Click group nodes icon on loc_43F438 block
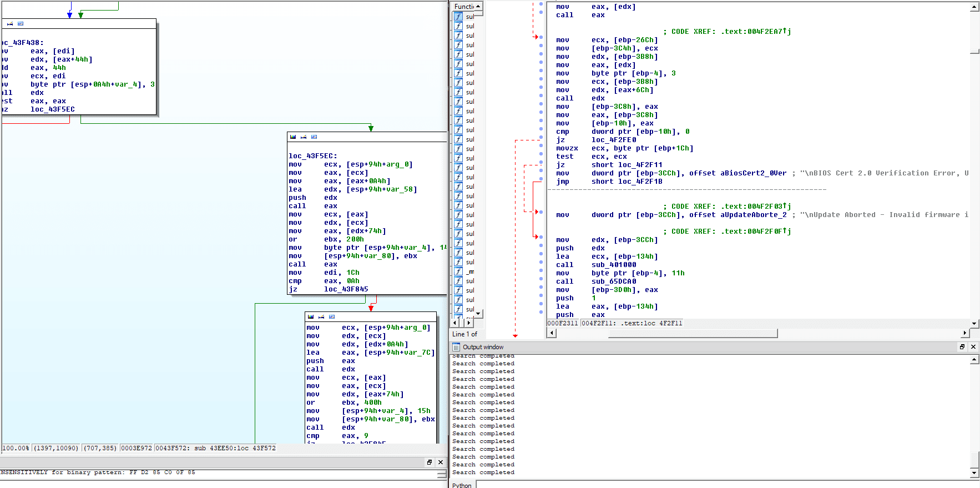The width and height of the screenshot is (980, 488). tap(21, 23)
